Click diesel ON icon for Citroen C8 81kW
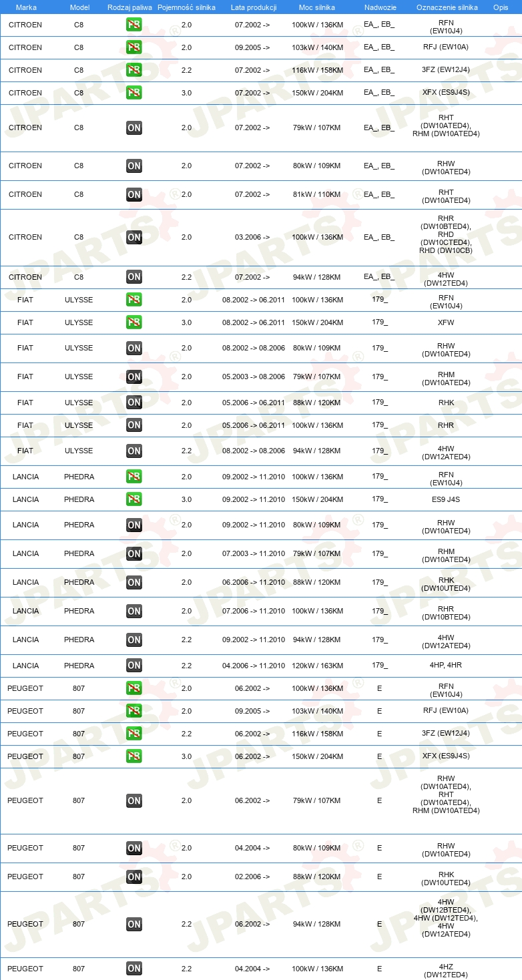The image size is (522, 980). (134, 194)
